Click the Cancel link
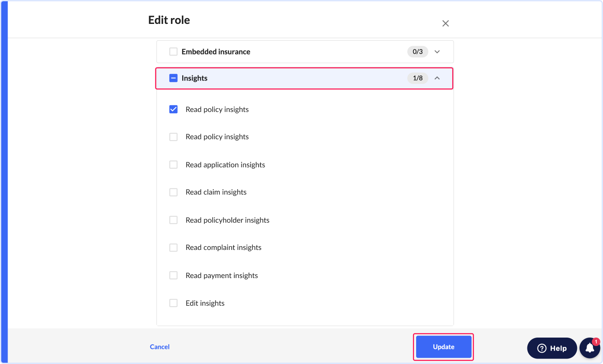 [x=160, y=347]
